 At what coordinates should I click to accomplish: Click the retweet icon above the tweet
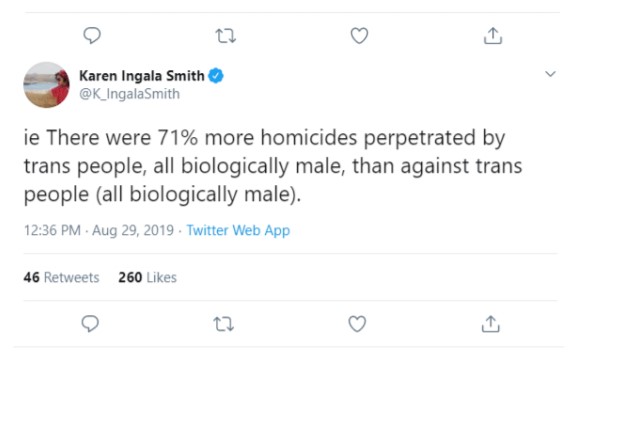pos(225,36)
